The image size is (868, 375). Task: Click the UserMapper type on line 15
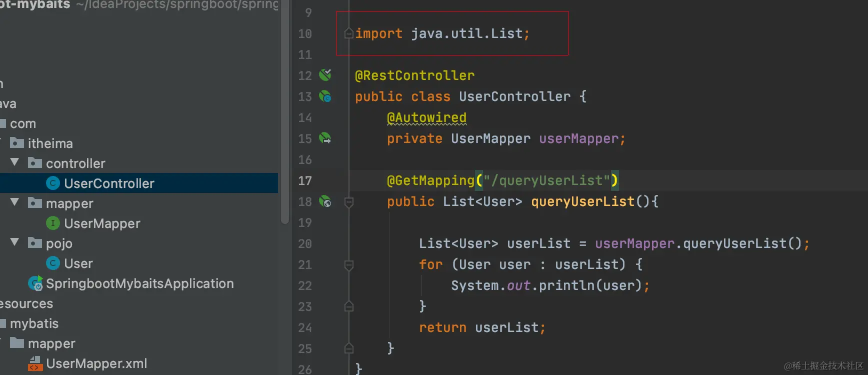490,138
